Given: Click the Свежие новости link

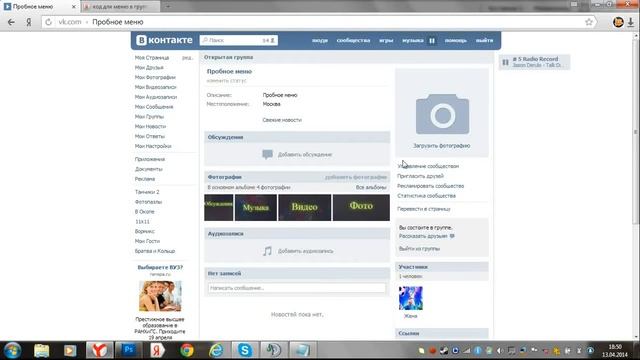Looking at the screenshot, I should tap(282, 120).
